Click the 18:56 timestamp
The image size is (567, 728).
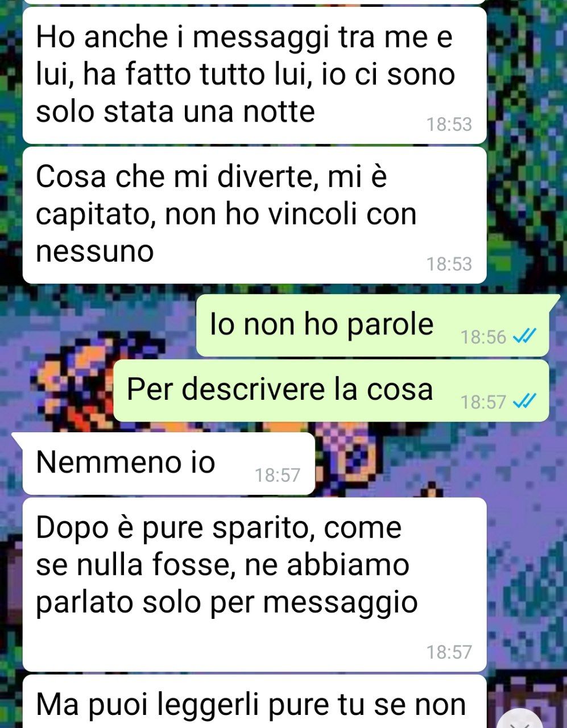(x=483, y=337)
